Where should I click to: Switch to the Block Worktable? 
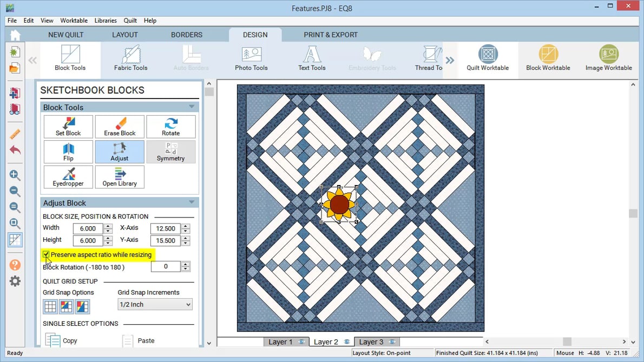(548, 58)
